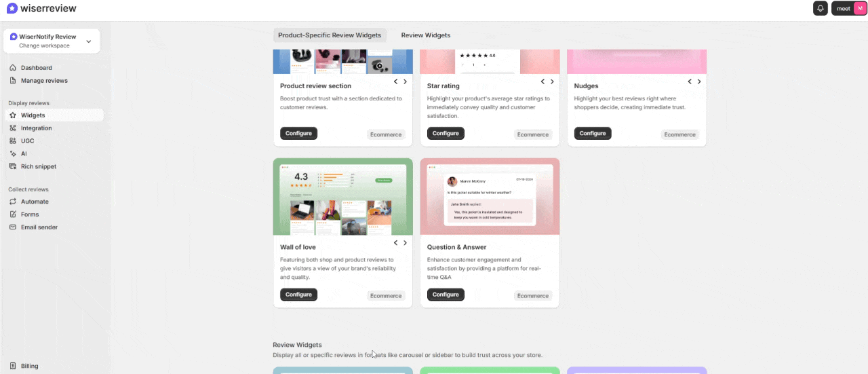Click the Automate loop icon
Viewport: 868px width, 374px height.
click(x=13, y=202)
